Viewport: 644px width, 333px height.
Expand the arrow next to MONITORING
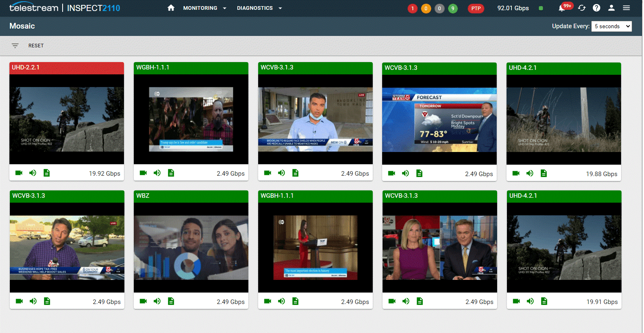225,8
